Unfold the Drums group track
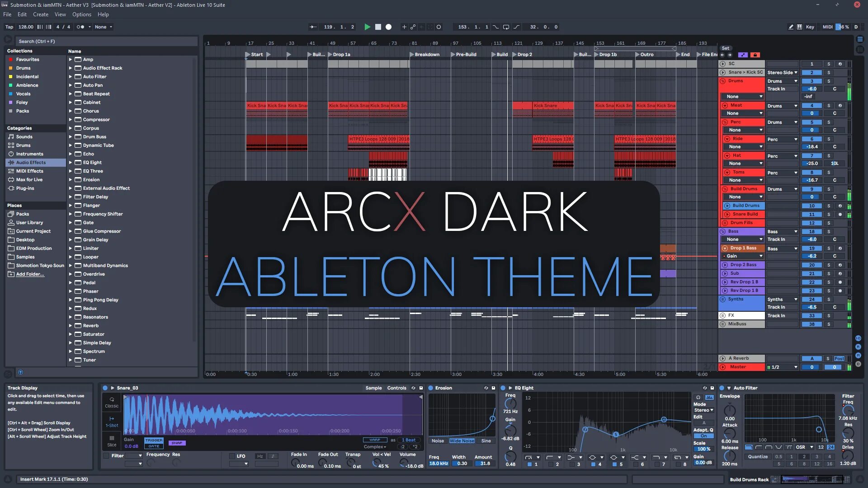 722,81
